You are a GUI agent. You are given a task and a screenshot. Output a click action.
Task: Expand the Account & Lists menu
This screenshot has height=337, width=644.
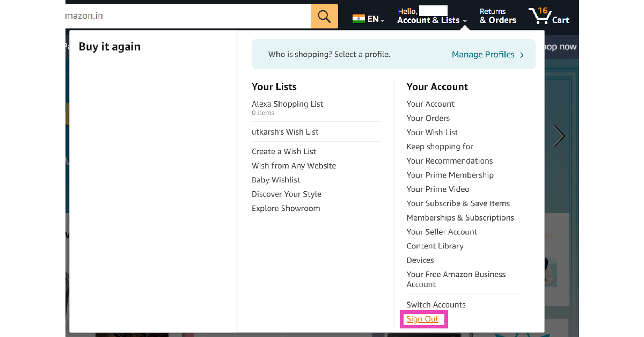[x=432, y=16]
